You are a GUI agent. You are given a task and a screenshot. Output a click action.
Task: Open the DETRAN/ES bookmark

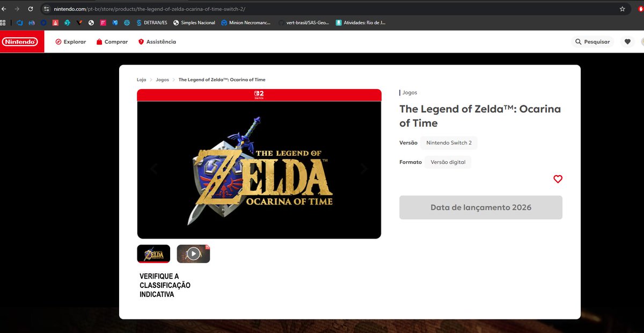pos(151,23)
